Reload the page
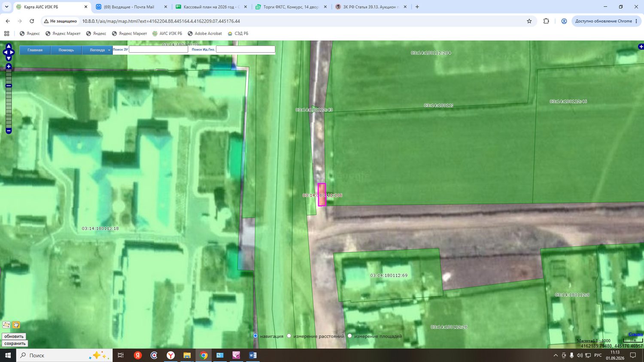The height and width of the screenshot is (362, 644). coord(32,21)
